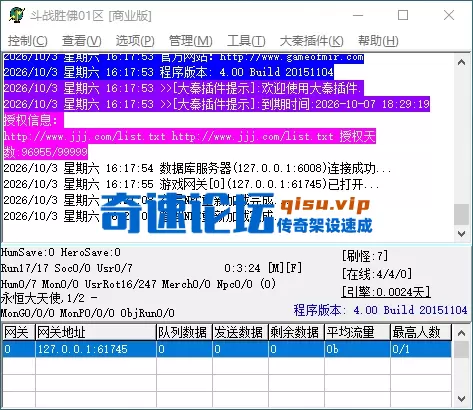
Task: Click the 0/1 max players cell
Action: (x=421, y=349)
